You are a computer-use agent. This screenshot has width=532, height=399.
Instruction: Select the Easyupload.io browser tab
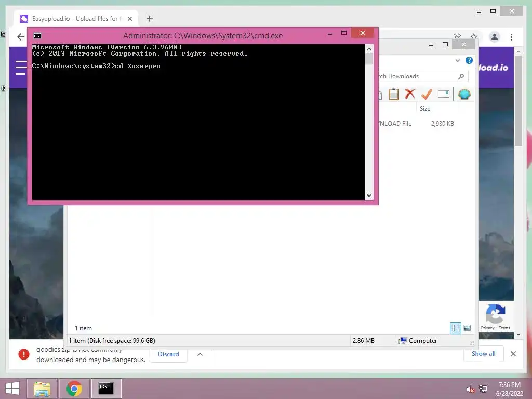pos(76,19)
